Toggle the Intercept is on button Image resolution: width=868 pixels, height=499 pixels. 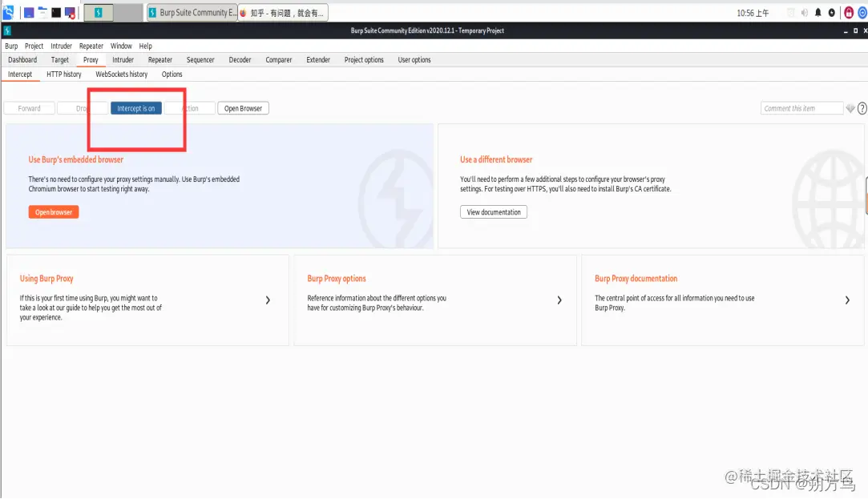[x=136, y=108]
